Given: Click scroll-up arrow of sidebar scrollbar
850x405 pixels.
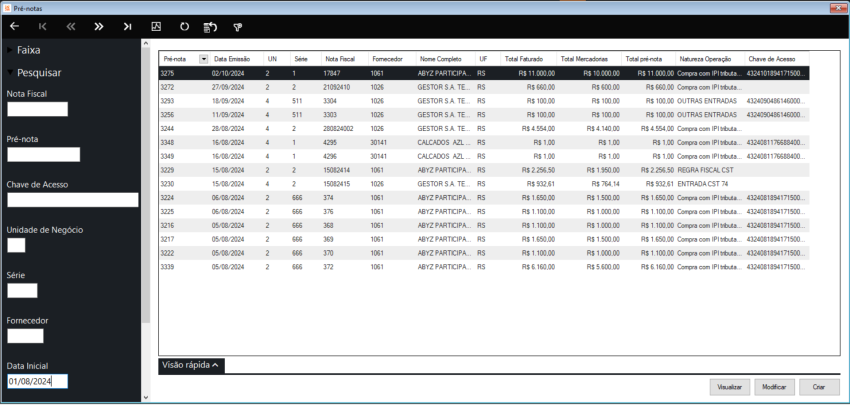Looking at the screenshot, I should [145, 42].
